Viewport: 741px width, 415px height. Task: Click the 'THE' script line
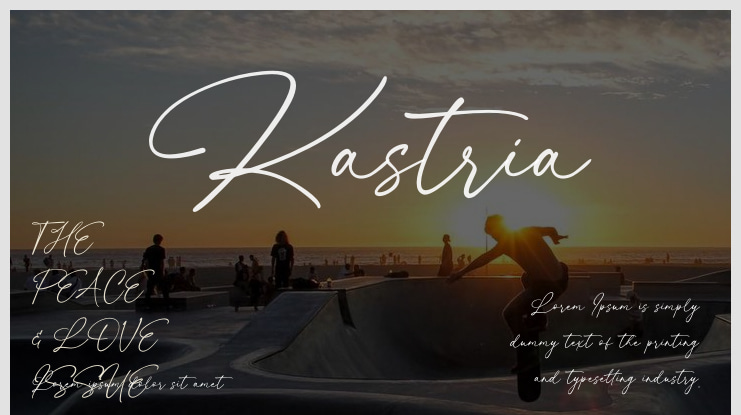click(x=68, y=239)
